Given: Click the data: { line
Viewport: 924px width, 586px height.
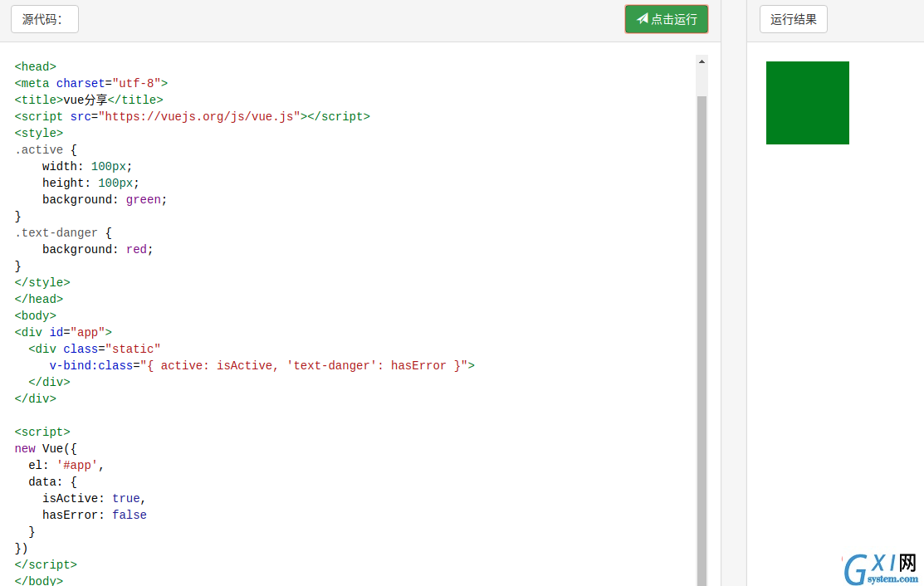Looking at the screenshot, I should pyautogui.click(x=52, y=481).
